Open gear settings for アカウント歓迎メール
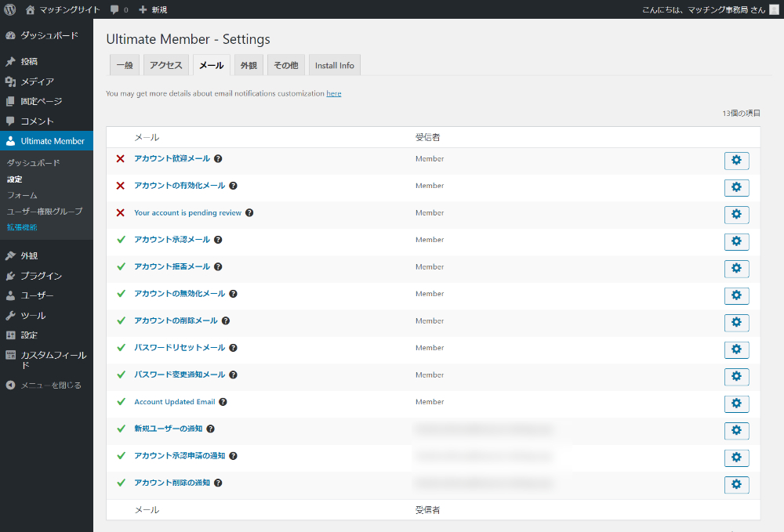784x532 pixels. pyautogui.click(x=736, y=161)
